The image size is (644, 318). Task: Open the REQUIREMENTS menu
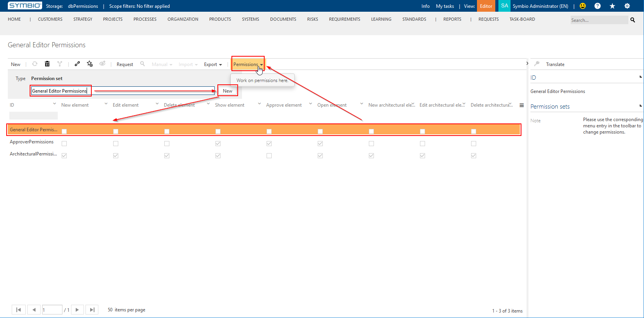[344, 19]
